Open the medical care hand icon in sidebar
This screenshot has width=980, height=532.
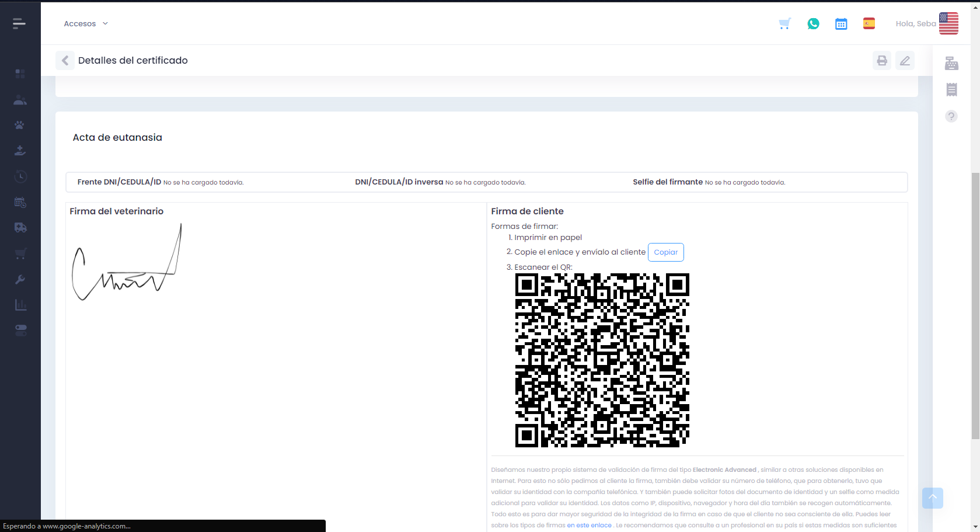pos(20,151)
